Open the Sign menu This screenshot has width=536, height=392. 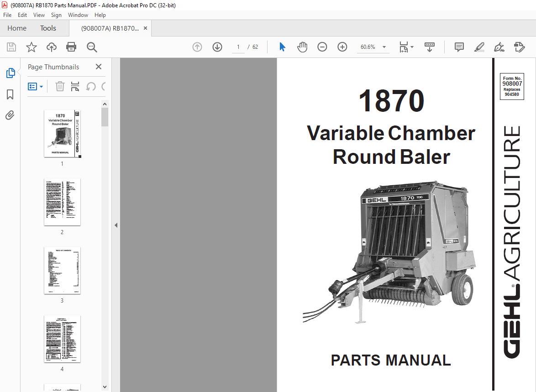[x=56, y=15]
